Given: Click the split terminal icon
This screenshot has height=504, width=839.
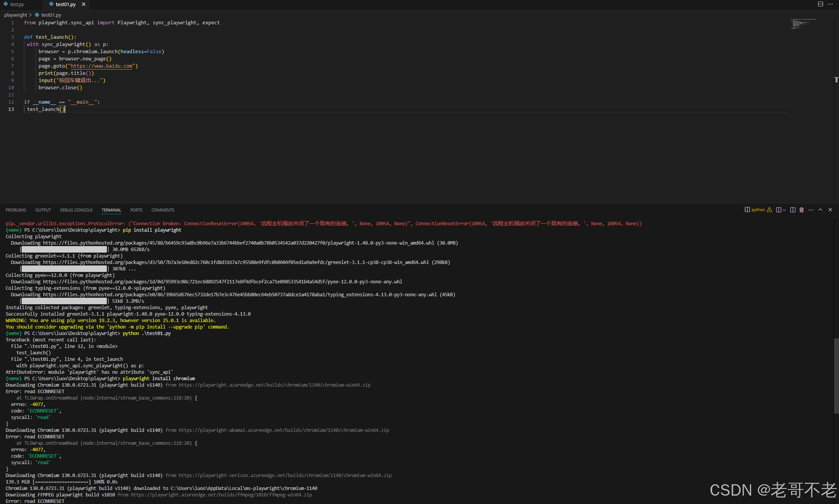Looking at the screenshot, I should (x=793, y=210).
